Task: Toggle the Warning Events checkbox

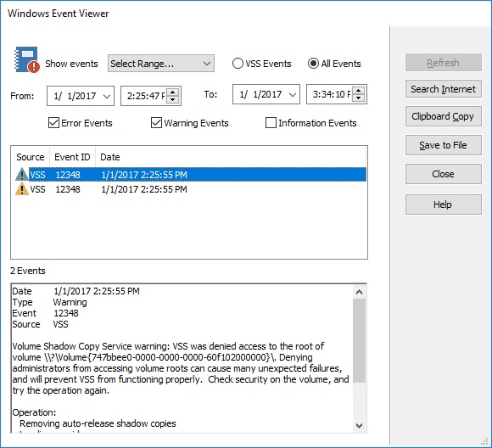Action: tap(156, 123)
